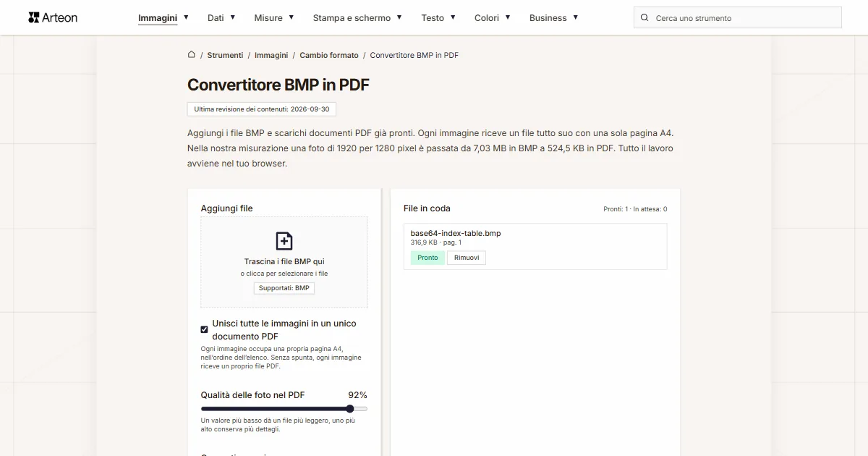The height and width of the screenshot is (456, 868).
Task: Click the Convertitore BMP in PDF heading
Action: (x=278, y=85)
